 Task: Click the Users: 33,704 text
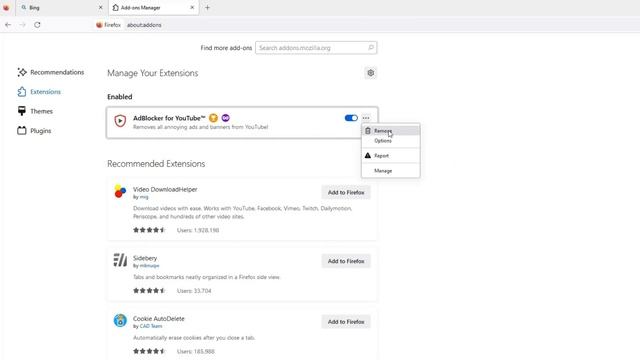click(x=194, y=291)
